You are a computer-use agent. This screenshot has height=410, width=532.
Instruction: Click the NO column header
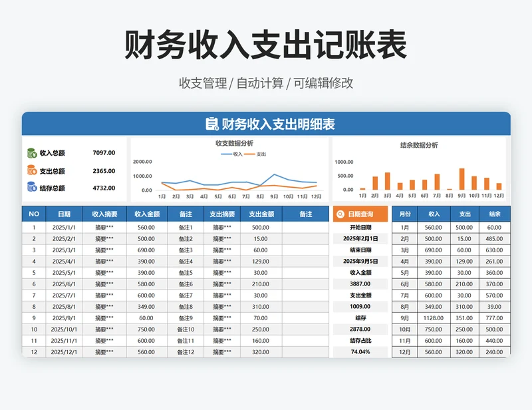(x=34, y=214)
